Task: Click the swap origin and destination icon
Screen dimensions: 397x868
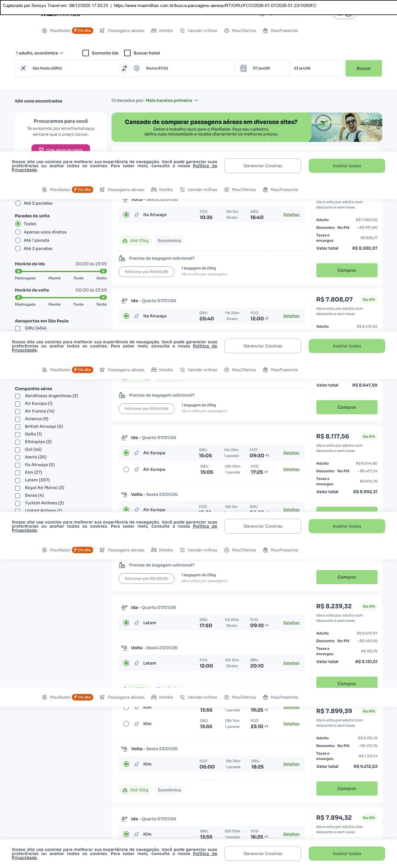Action: click(x=124, y=68)
